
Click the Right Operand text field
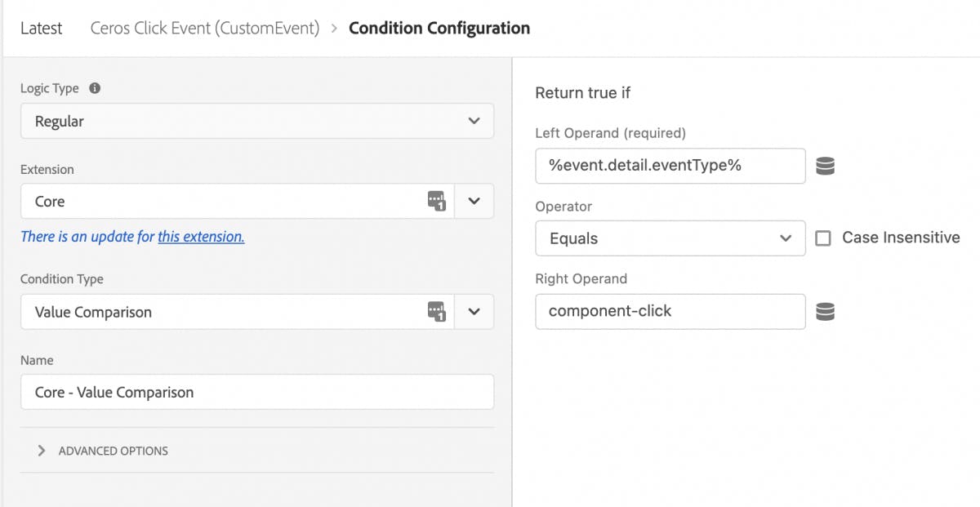[x=670, y=311]
